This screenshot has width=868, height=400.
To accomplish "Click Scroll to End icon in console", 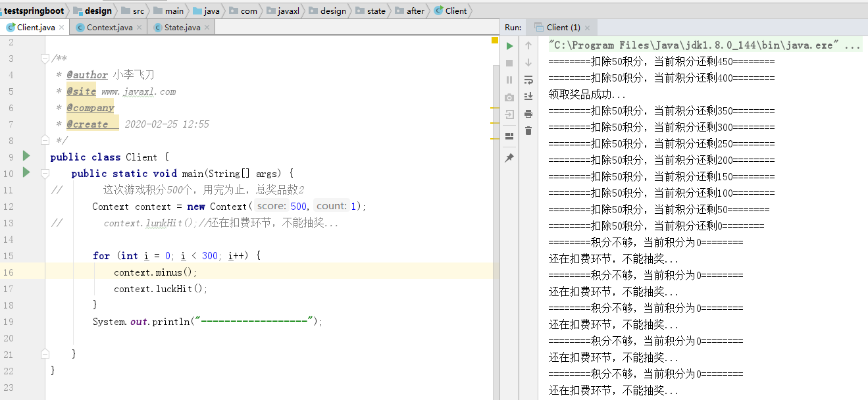I will (528, 97).
